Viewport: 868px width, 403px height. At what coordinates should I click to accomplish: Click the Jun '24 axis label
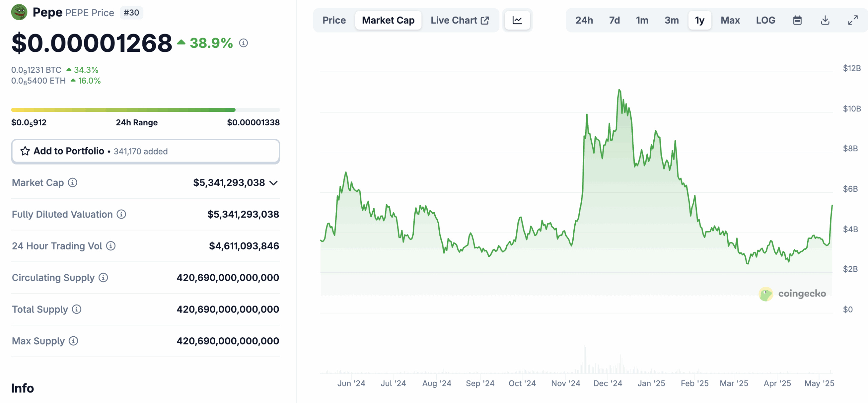(351, 383)
